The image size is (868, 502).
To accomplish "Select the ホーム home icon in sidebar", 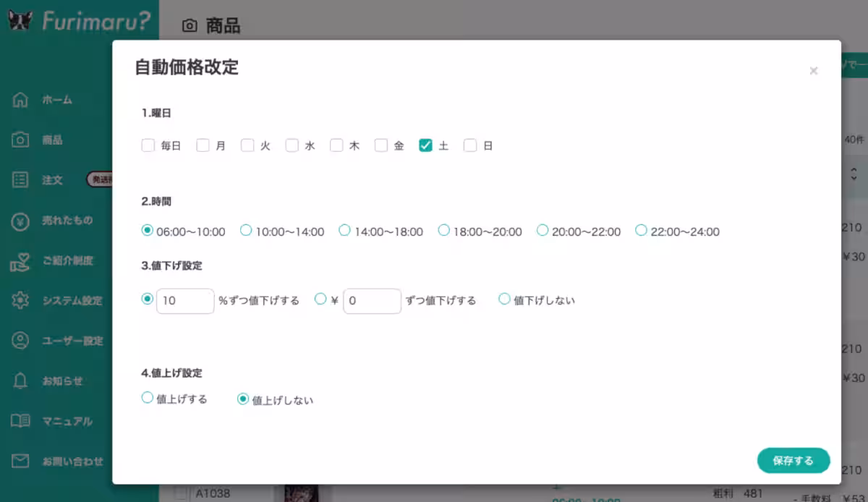I will pos(20,100).
